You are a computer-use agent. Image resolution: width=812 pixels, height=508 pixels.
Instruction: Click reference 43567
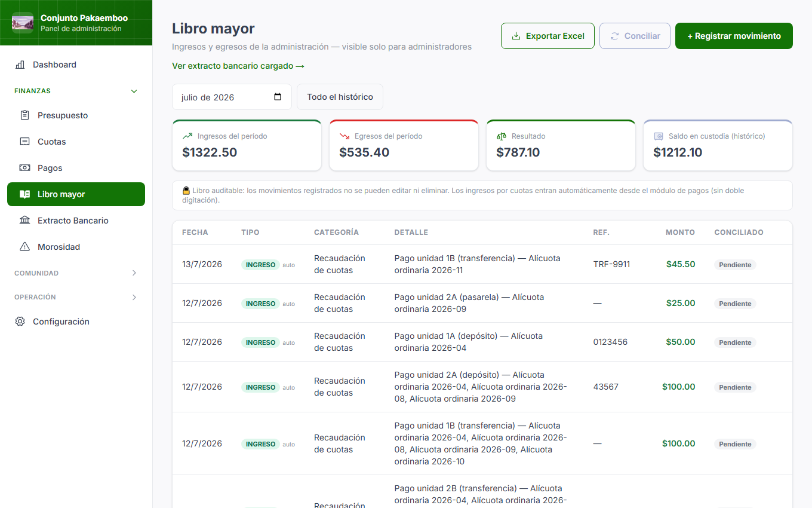[x=605, y=387]
